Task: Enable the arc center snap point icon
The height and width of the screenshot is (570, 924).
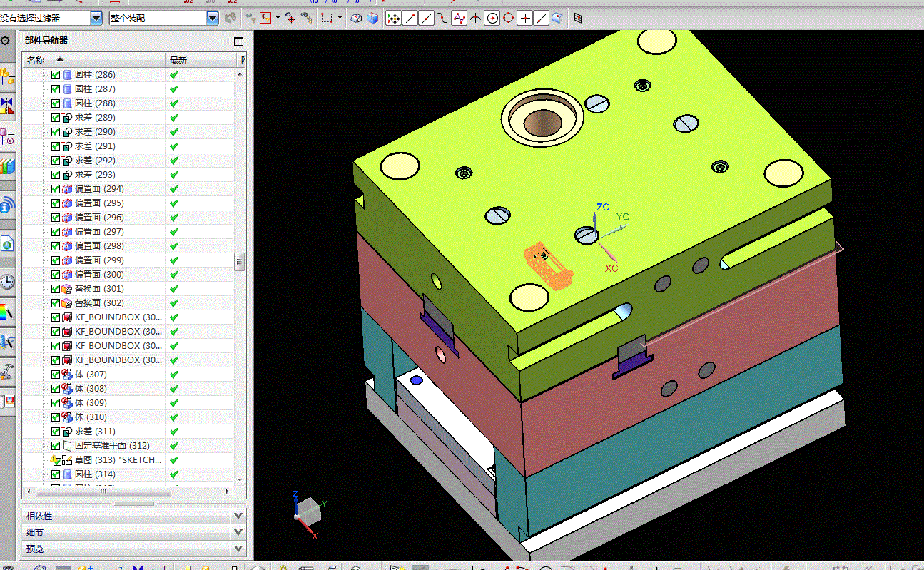Action: 492,19
